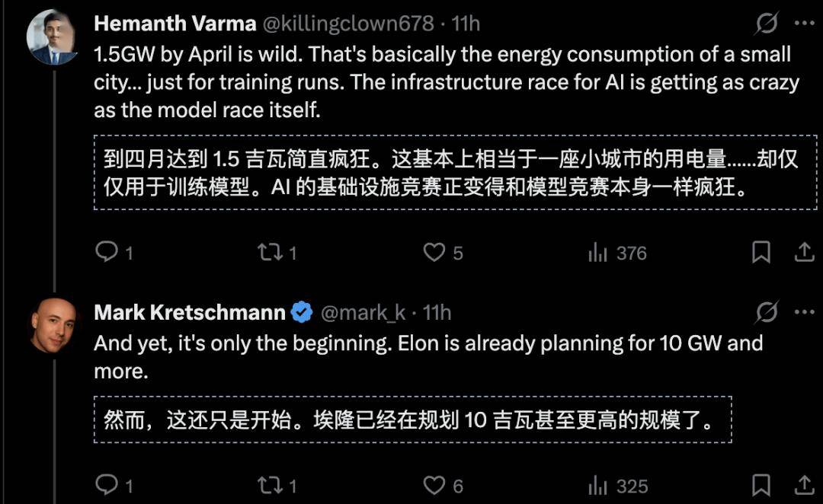Click Mark Kretschmann's profile avatar
The width and height of the screenshot is (823, 504).
53,326
